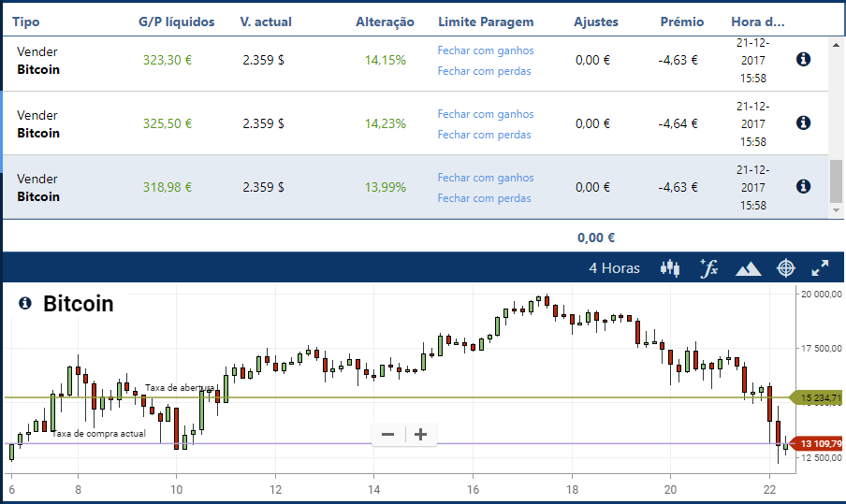This screenshot has height=504, width=846.
Task: Sort by the G/P líquidos column header
Action: tap(179, 22)
